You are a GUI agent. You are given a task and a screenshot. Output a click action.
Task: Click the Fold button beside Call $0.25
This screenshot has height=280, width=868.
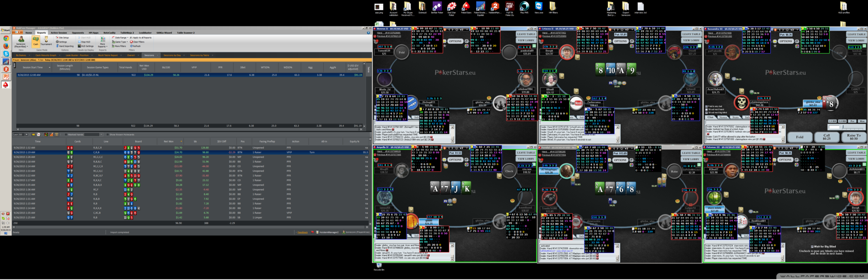tap(800, 137)
